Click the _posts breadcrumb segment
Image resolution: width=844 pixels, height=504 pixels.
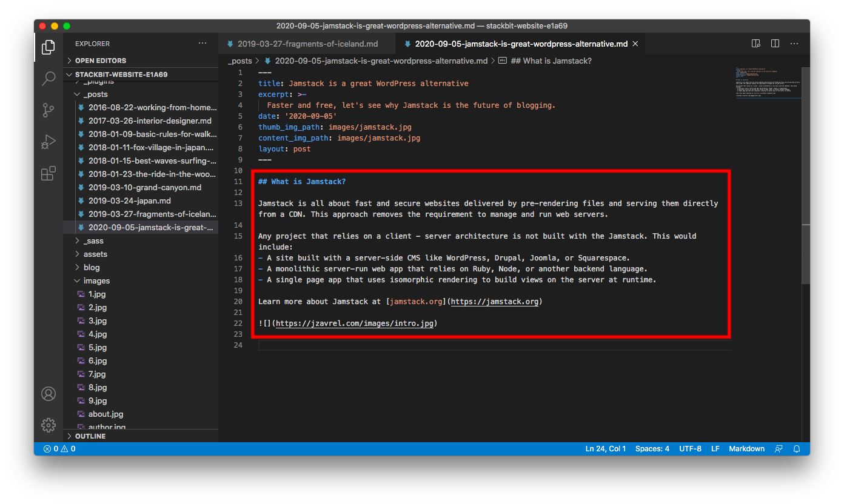point(240,61)
